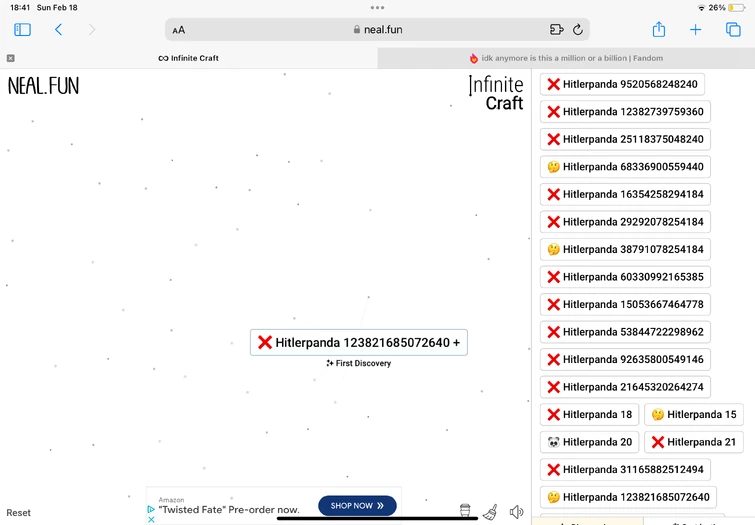Open the three-dot multitasking menu
The image size is (755, 525).
coord(378,7)
